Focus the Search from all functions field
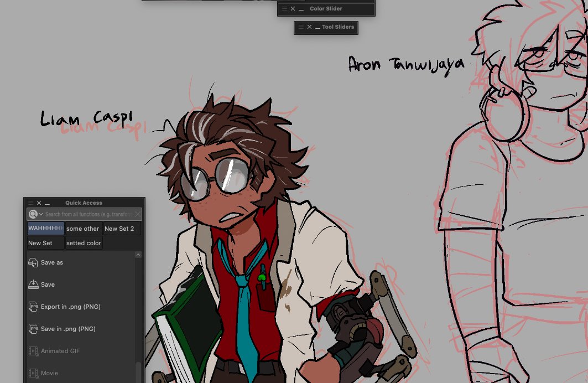588x383 pixels. (x=89, y=214)
